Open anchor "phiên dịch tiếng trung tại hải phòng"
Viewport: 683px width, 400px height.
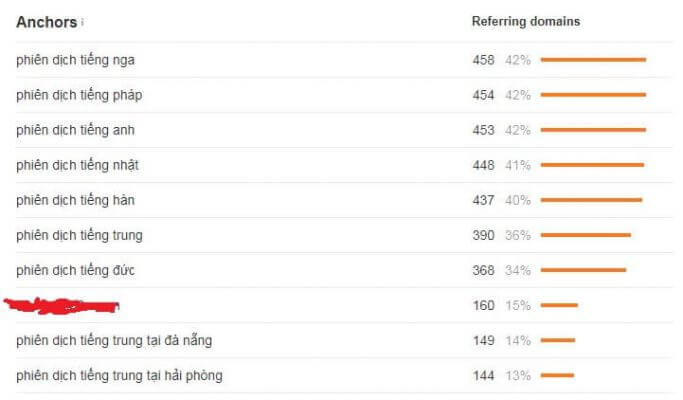119,375
